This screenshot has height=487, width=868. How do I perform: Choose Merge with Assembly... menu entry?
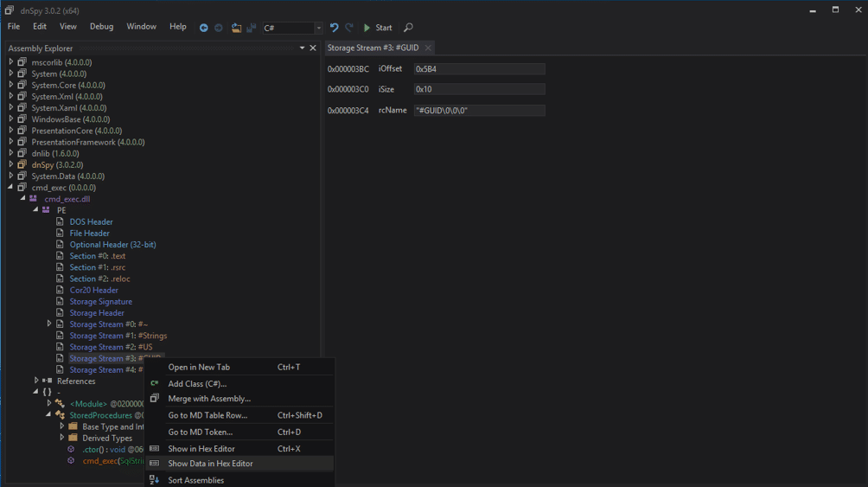[x=239, y=399]
